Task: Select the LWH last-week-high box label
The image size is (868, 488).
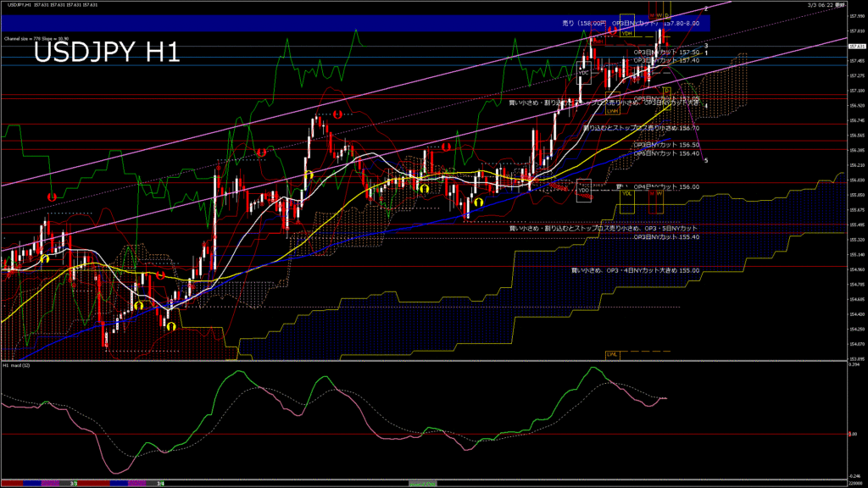Action: [612, 110]
